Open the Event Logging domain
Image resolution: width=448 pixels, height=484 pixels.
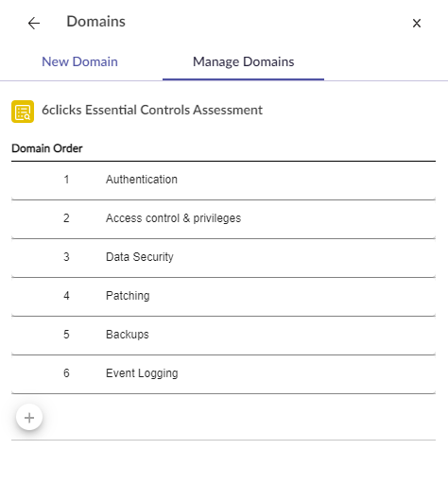coord(223,374)
